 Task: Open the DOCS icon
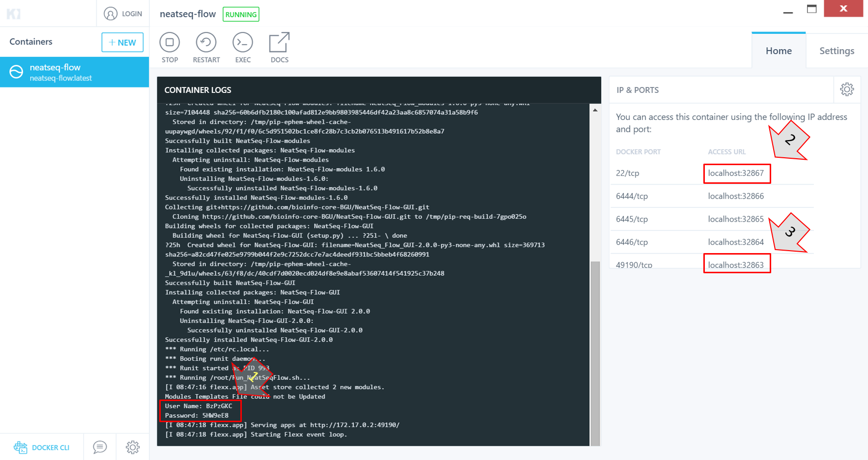point(279,43)
